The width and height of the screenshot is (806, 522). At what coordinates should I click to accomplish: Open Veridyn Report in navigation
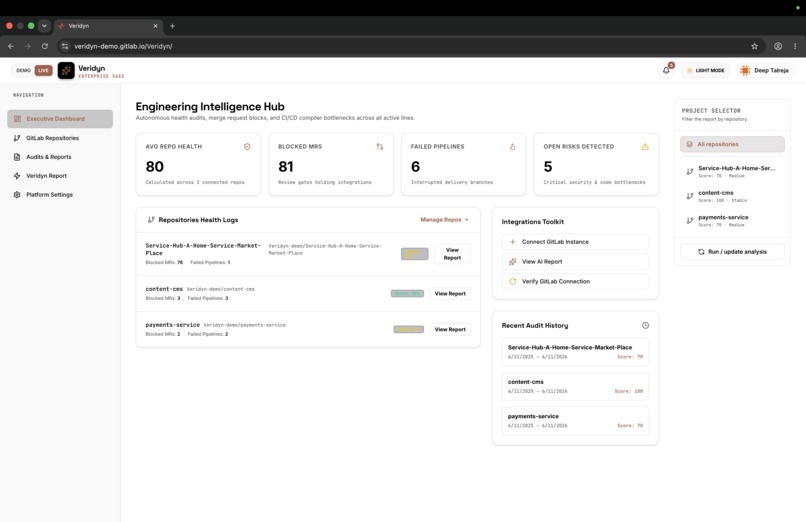tap(60, 176)
